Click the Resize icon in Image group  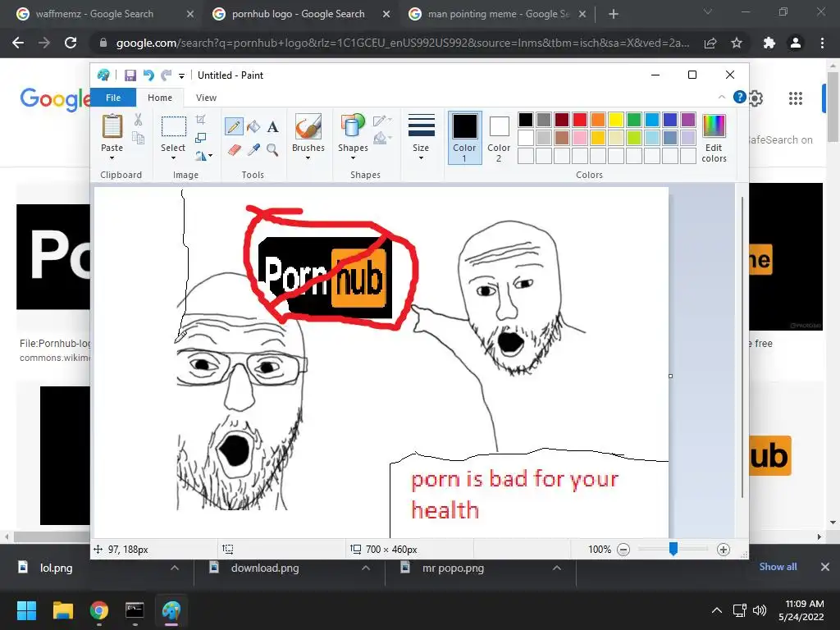click(200, 138)
